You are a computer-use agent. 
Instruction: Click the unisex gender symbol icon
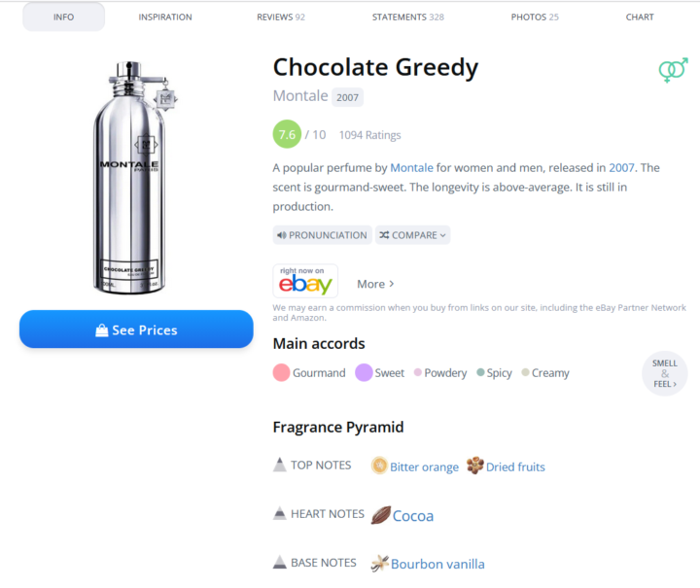(x=673, y=70)
